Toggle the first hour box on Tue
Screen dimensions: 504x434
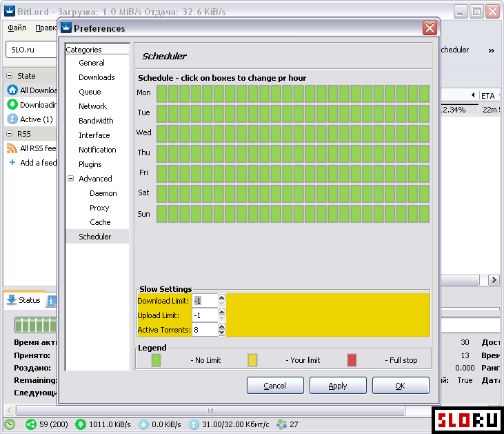coord(161,114)
